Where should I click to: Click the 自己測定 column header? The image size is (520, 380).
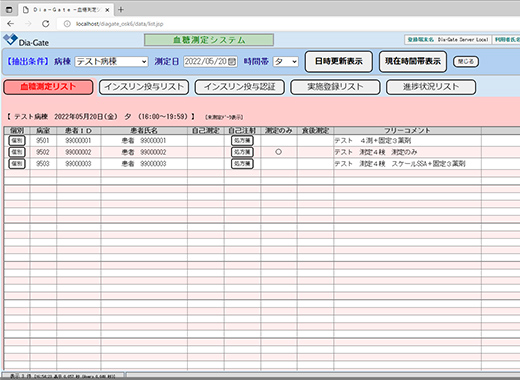(206, 130)
